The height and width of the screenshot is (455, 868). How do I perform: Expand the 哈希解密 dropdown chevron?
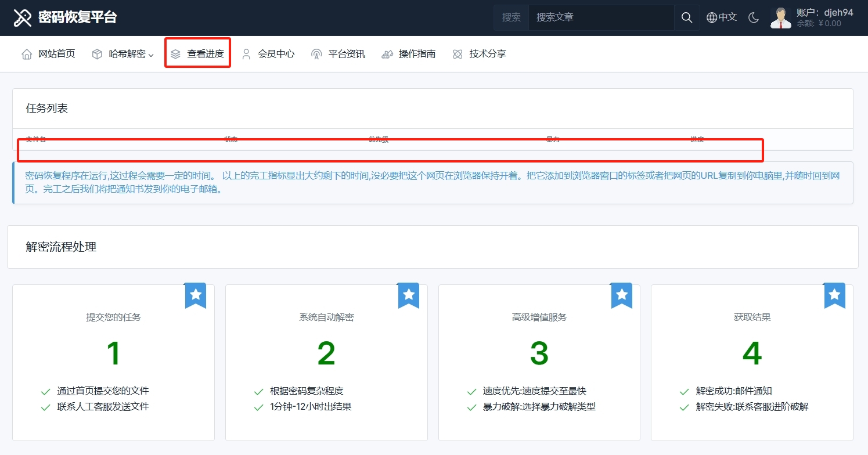point(151,55)
